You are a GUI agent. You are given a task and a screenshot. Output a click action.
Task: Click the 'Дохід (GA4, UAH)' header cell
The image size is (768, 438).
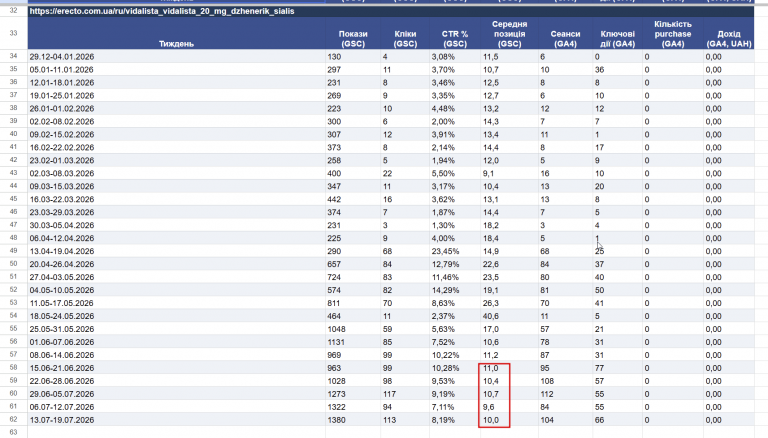click(729, 33)
